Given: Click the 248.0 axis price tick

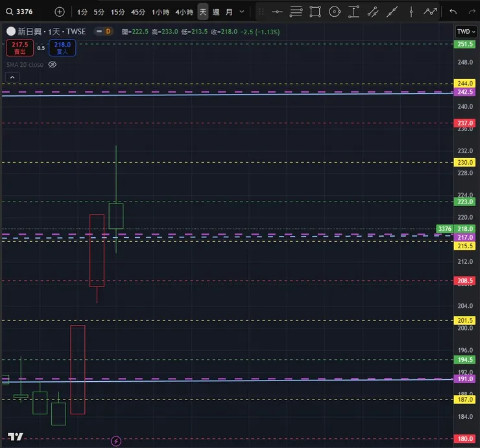Looking at the screenshot, I should point(465,62).
